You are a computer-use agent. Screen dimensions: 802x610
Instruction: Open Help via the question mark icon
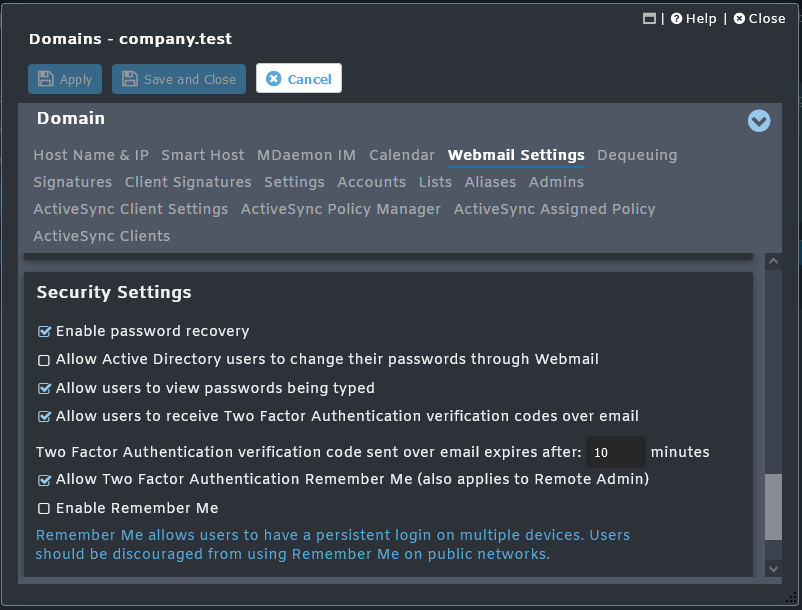pos(676,18)
